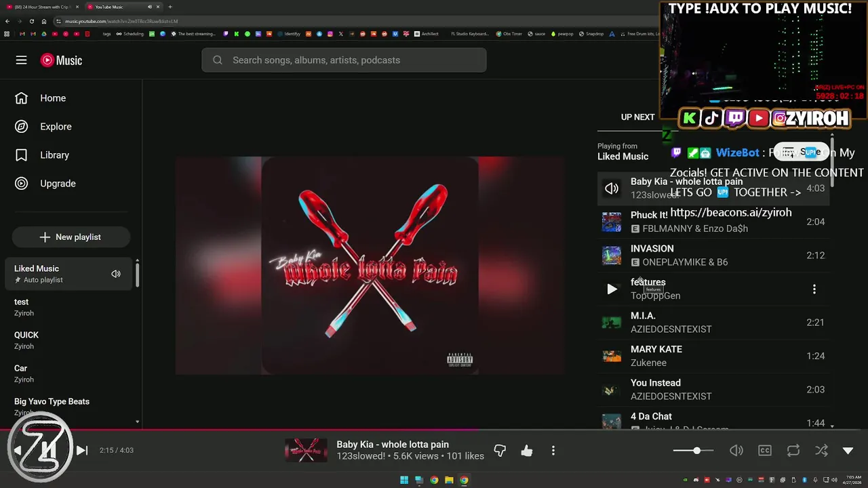
Task: Reload the page
Action: tap(32, 21)
